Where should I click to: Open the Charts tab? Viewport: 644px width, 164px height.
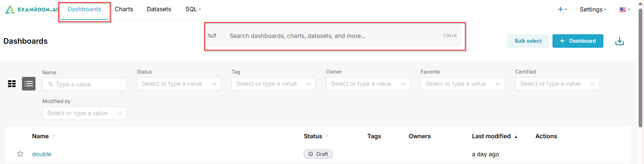124,9
